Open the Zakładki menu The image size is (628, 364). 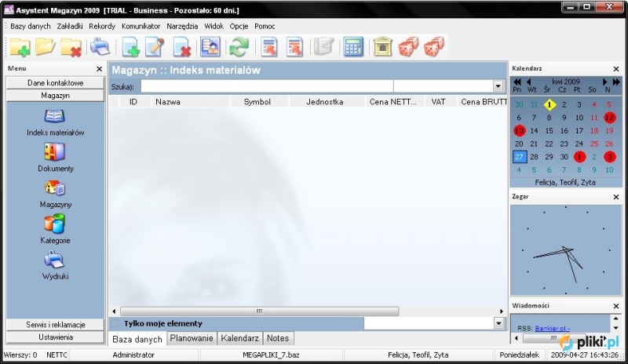tap(70, 27)
